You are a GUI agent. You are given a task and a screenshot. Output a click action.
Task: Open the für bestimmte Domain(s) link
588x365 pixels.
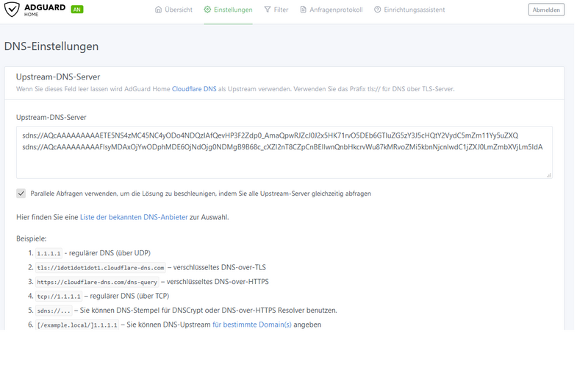[252, 325]
